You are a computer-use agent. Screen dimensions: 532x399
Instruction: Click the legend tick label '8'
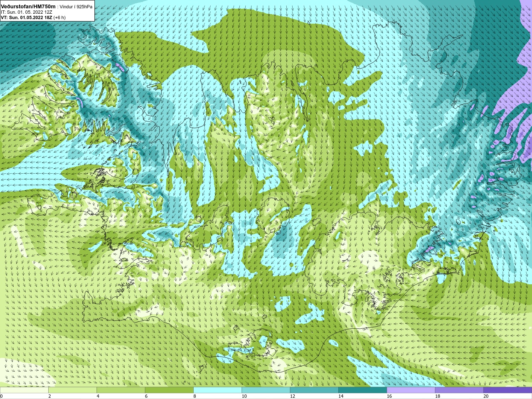click(x=195, y=396)
